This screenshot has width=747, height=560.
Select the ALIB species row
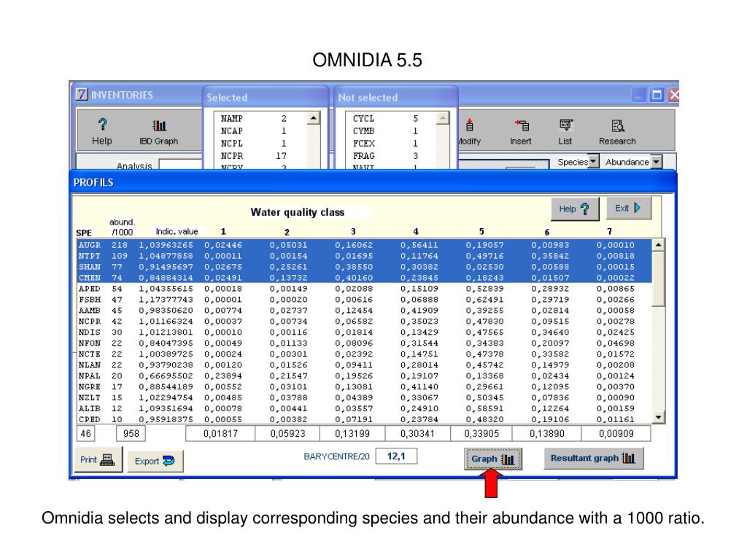pyautogui.click(x=365, y=409)
